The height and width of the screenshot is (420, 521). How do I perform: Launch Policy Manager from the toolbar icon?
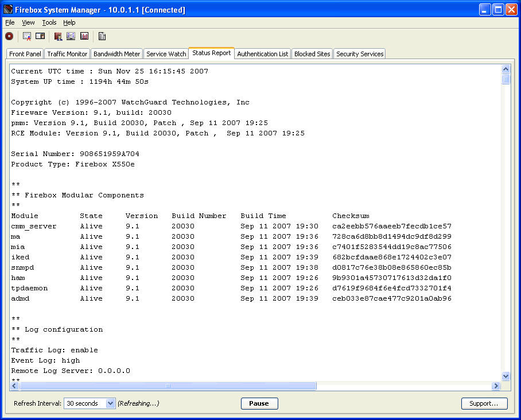(58, 36)
